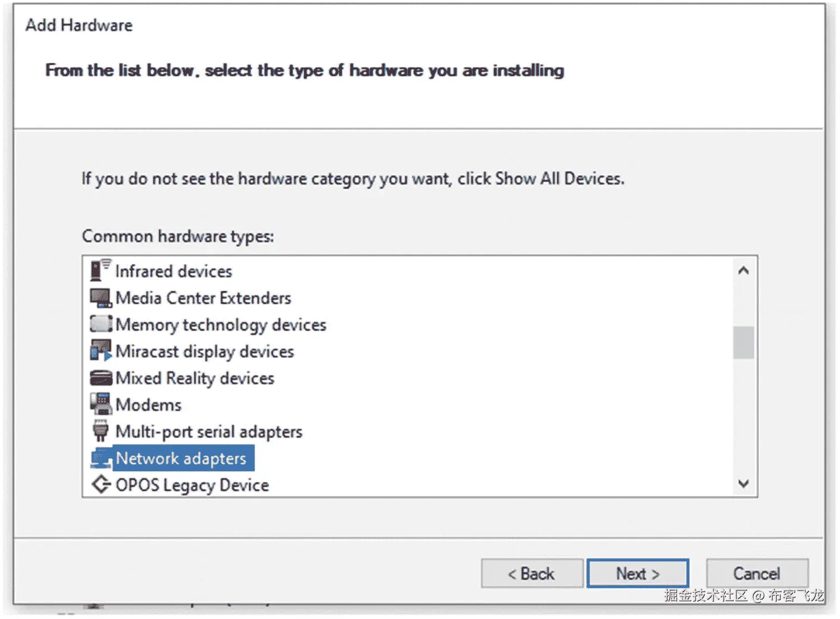This screenshot has width=840, height=619.
Task: Click the Network adapters icon
Action: [x=101, y=458]
